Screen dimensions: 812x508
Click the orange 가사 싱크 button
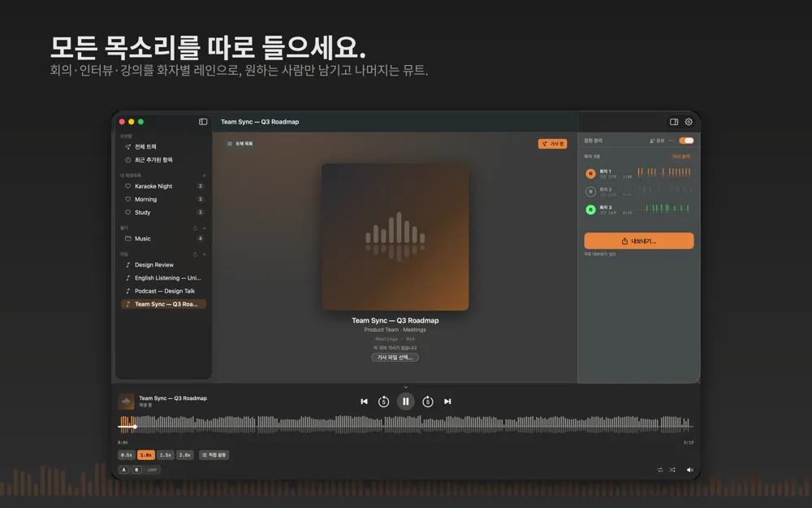point(552,144)
